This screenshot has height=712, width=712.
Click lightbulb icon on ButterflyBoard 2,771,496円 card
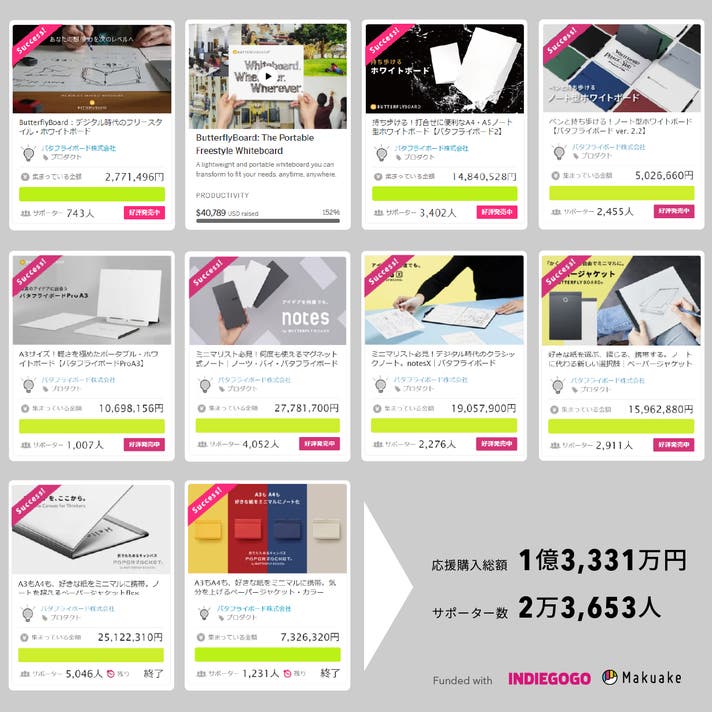[x=28, y=153]
